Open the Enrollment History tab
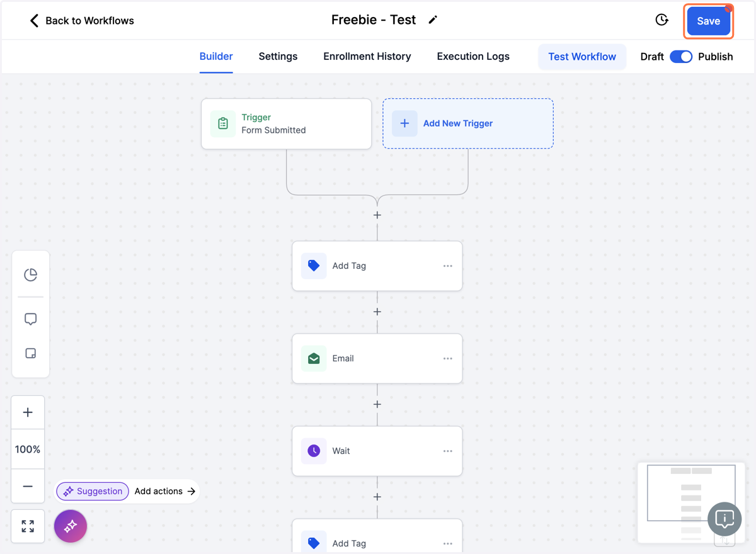This screenshot has height=554, width=756. coord(367,57)
